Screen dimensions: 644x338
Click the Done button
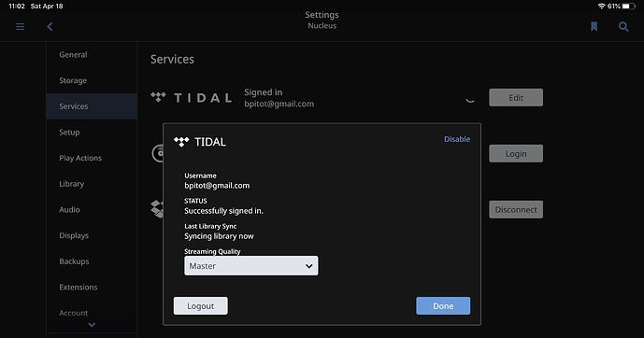tap(443, 306)
